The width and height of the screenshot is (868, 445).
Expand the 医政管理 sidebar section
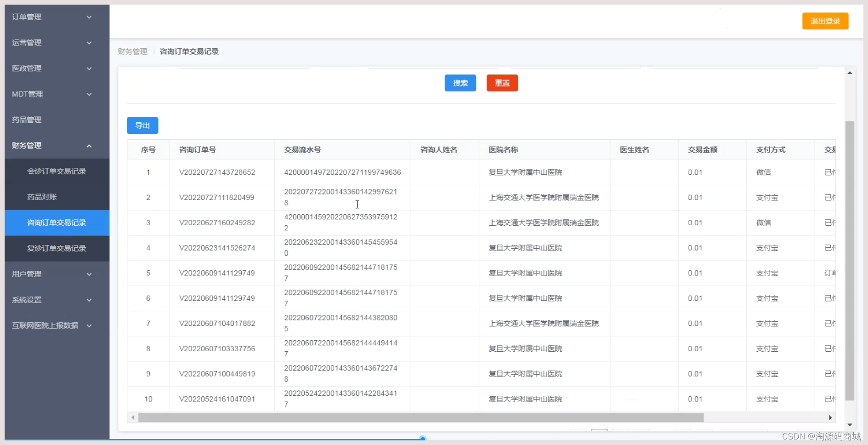tap(51, 68)
